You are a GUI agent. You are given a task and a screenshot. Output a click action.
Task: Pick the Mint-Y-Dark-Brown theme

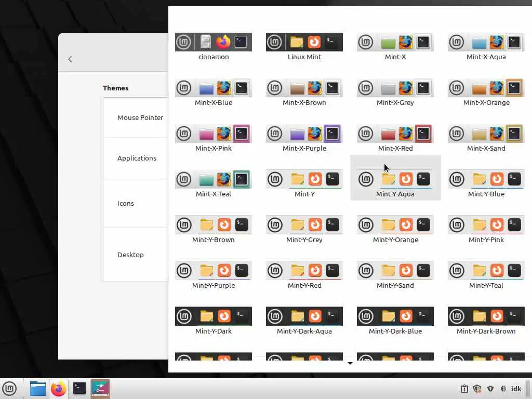click(x=486, y=321)
